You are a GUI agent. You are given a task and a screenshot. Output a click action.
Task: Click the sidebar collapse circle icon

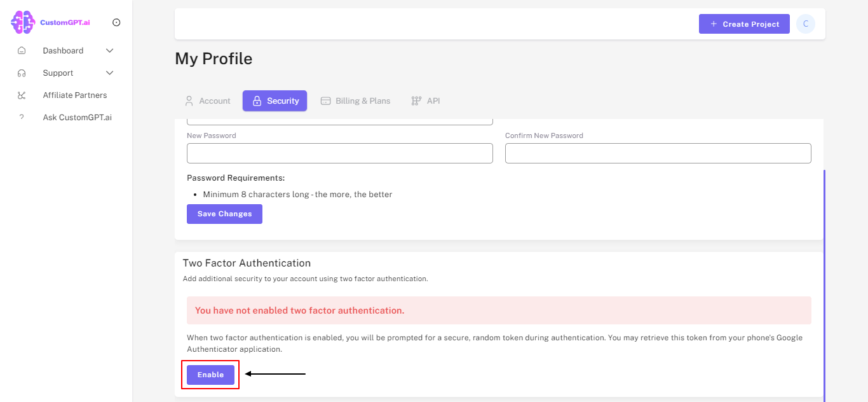coord(116,22)
